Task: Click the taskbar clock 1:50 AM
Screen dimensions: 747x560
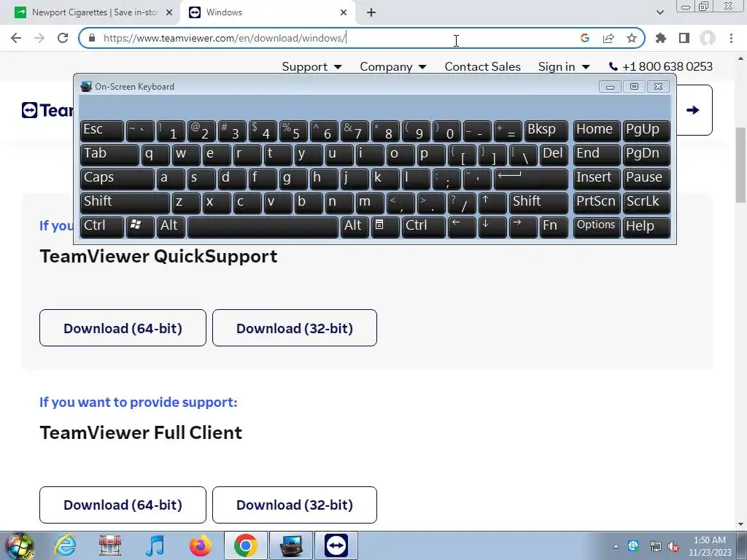Action: (x=709, y=540)
